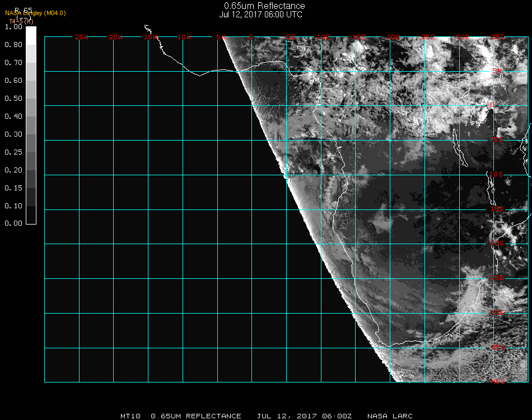Click the 5N latitude label

[497, 71]
